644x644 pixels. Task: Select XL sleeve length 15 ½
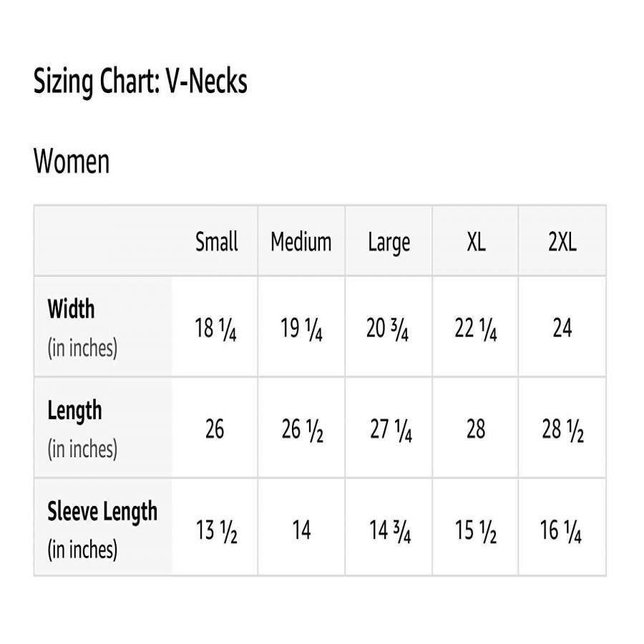476,531
